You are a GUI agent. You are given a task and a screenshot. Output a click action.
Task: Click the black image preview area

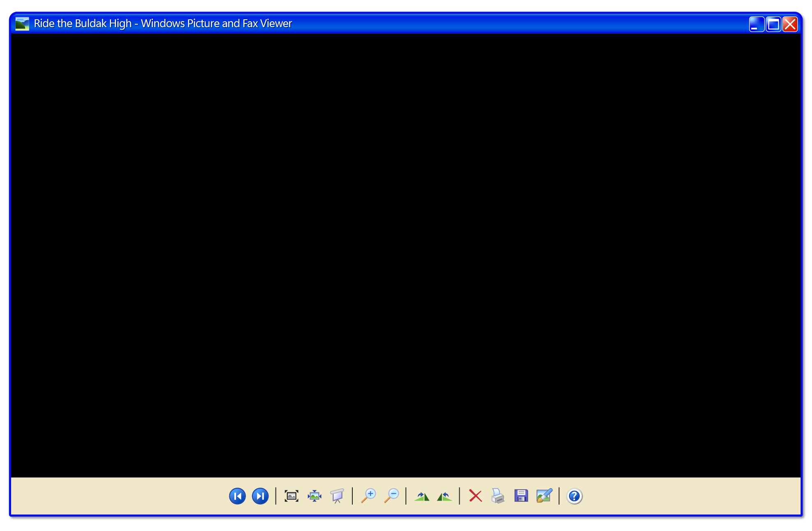405,255
